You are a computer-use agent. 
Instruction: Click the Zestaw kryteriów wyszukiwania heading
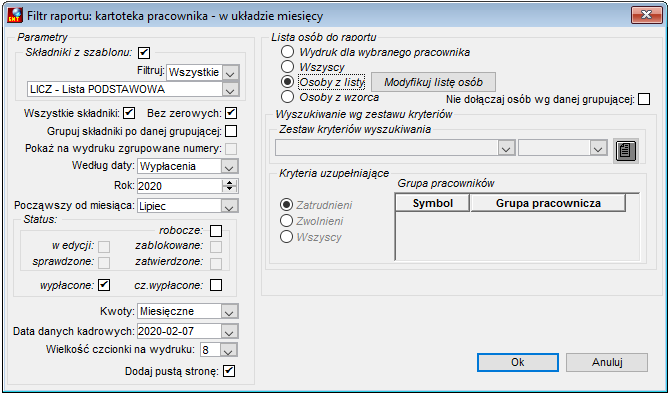(355, 129)
